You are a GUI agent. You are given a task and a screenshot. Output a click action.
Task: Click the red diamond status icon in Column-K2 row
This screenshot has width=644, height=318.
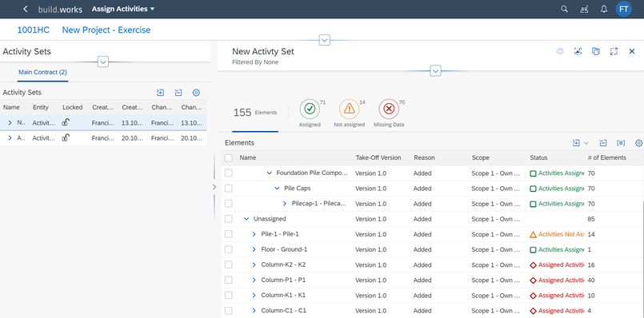(533, 265)
